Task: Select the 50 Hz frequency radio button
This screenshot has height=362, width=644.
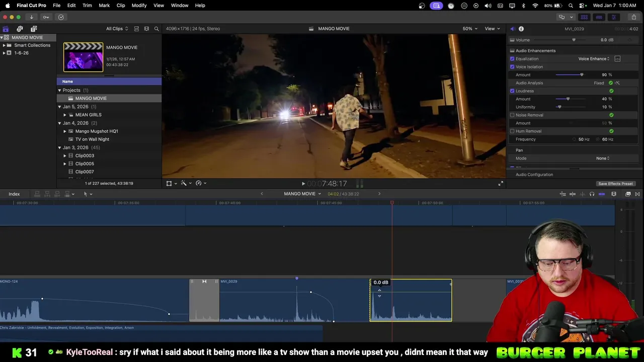Action: tap(574, 139)
